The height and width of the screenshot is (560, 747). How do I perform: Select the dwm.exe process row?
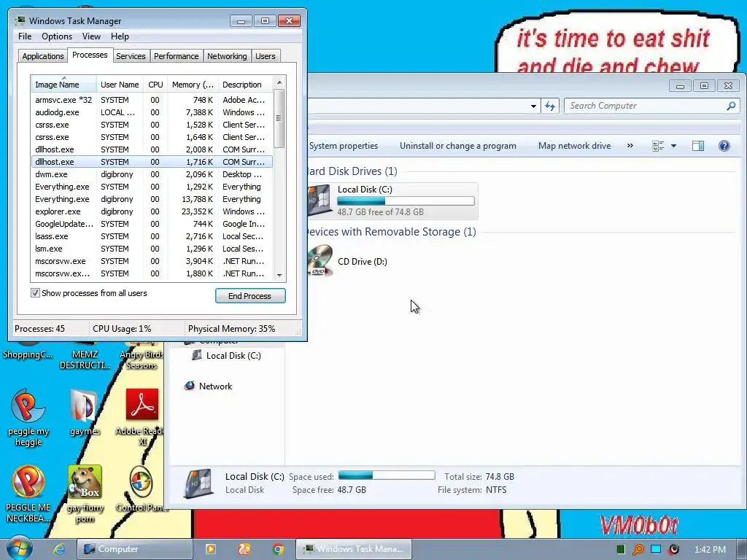(x=152, y=174)
